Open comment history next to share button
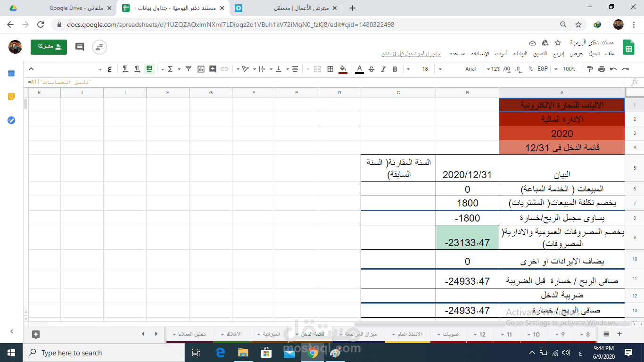The height and width of the screenshot is (362, 644). click(80, 47)
